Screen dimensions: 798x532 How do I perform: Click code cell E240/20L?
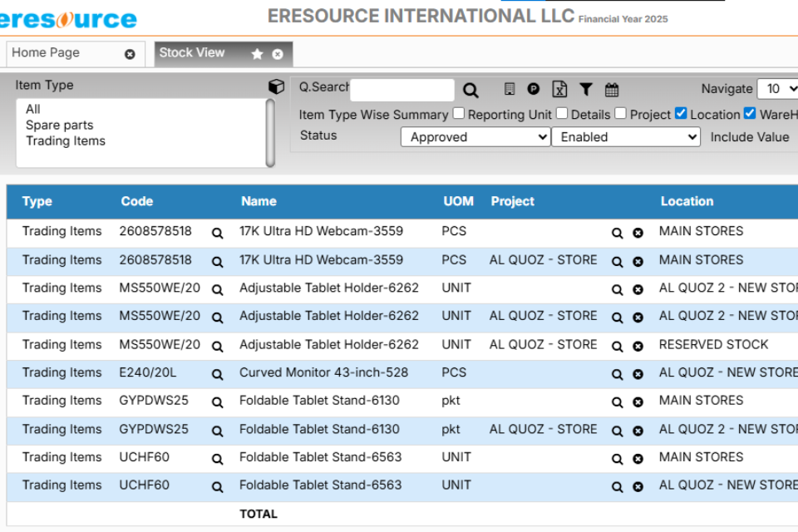148,372
